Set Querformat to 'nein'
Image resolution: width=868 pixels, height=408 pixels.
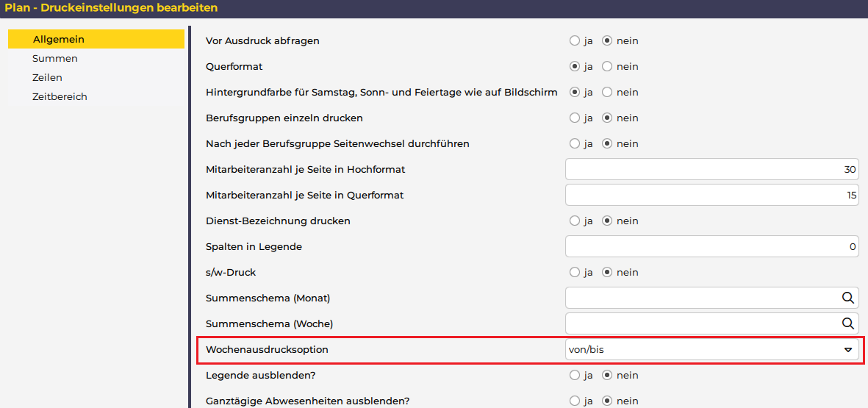(x=607, y=67)
